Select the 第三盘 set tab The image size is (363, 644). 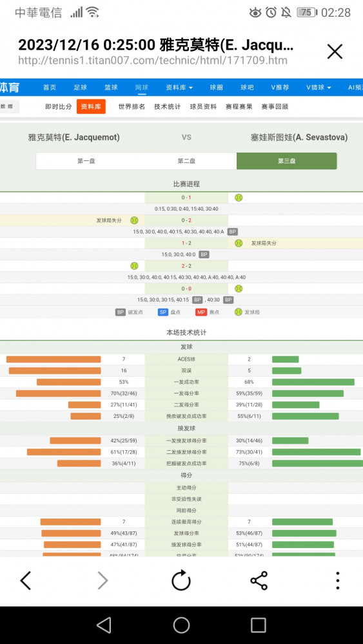[286, 161]
